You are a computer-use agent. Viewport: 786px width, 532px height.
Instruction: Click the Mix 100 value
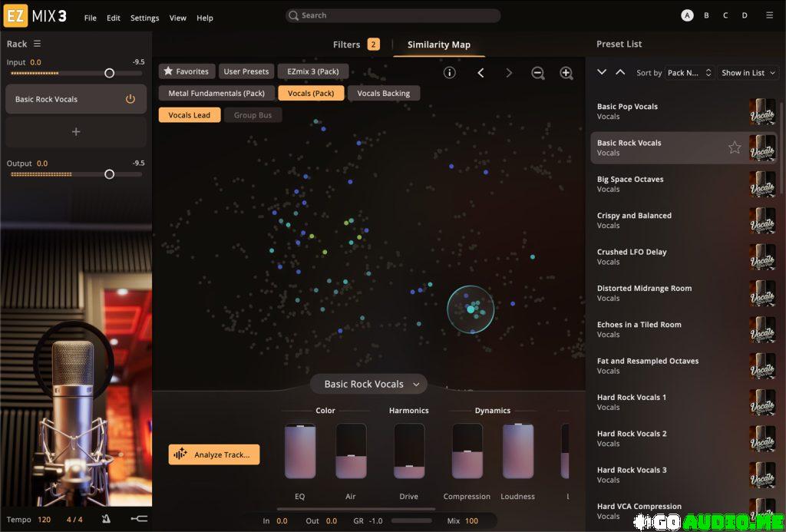[471, 521]
